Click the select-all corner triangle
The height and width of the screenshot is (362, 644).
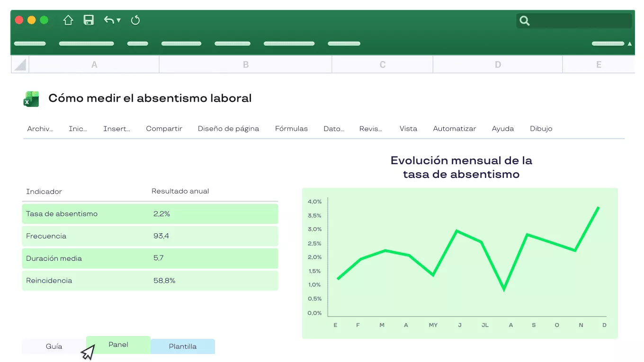(20, 64)
